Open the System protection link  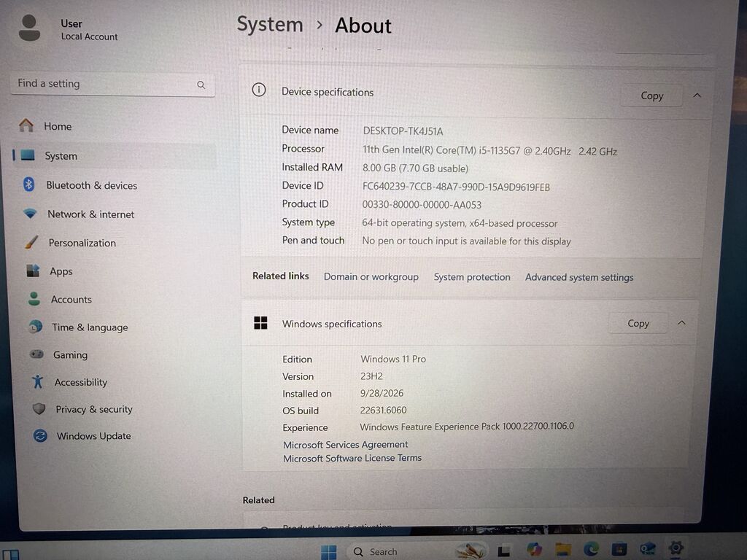[x=472, y=277]
